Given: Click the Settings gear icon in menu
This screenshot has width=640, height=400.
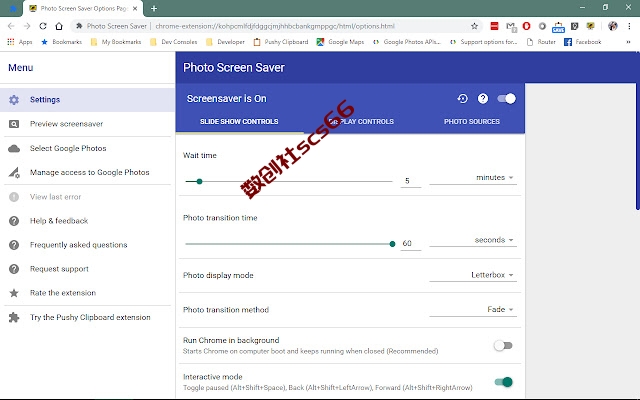Looking at the screenshot, I should coord(14,100).
